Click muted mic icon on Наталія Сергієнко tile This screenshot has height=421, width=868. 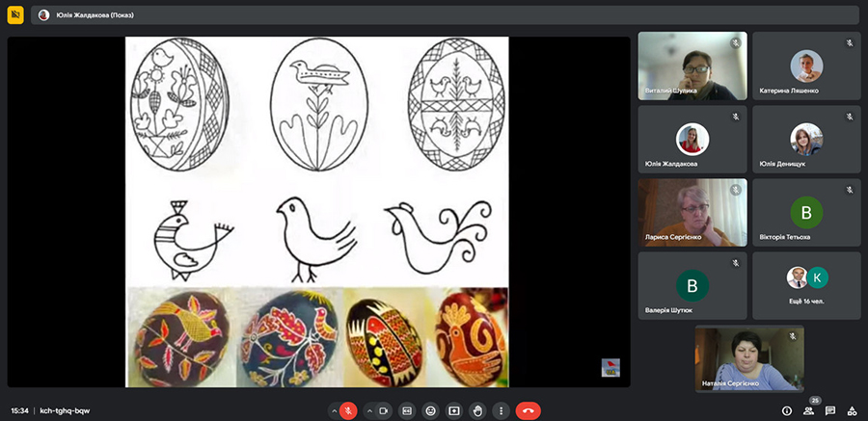coord(793,336)
